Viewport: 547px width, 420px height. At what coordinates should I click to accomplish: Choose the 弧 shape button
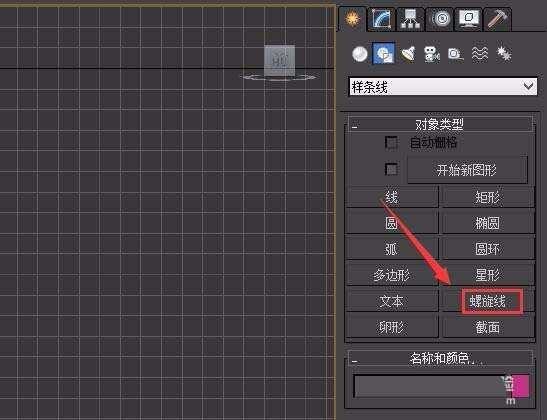[392, 249]
